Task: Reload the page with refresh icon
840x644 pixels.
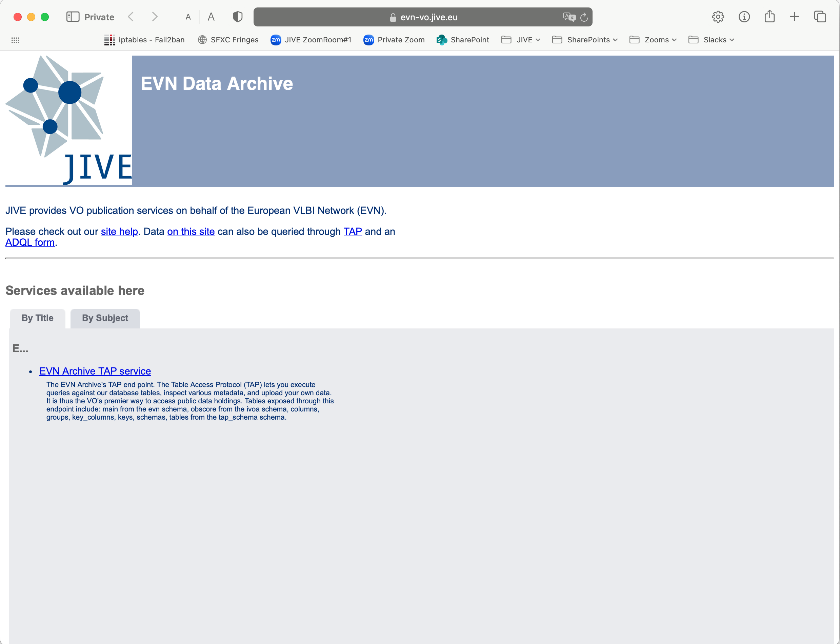Action: (584, 17)
